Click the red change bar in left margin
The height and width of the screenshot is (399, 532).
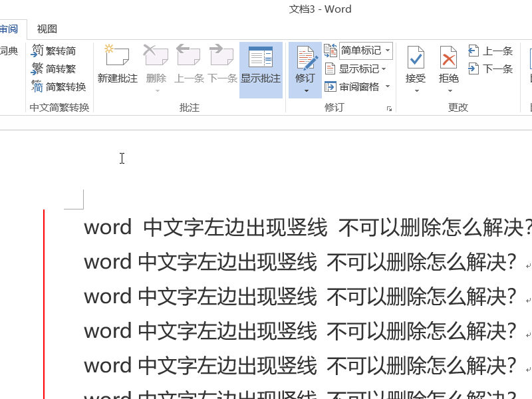pos(44,304)
